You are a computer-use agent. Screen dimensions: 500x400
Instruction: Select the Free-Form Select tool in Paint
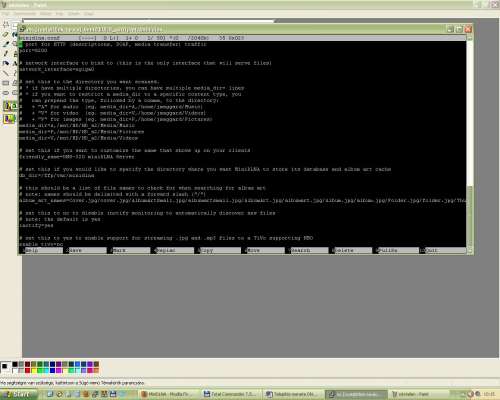point(6,25)
